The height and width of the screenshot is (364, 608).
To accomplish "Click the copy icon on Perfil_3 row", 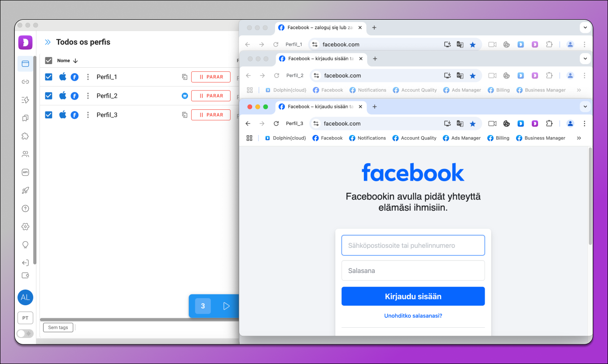I will pos(184,115).
